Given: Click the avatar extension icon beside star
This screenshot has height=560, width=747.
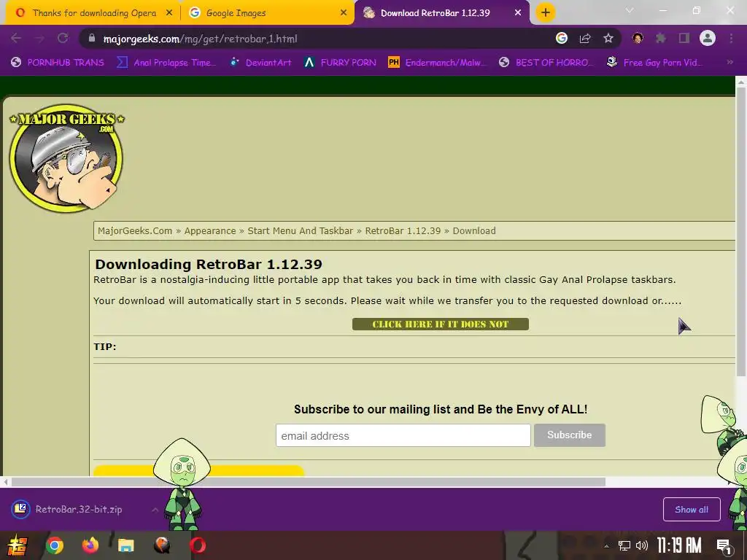Looking at the screenshot, I should [x=638, y=39].
